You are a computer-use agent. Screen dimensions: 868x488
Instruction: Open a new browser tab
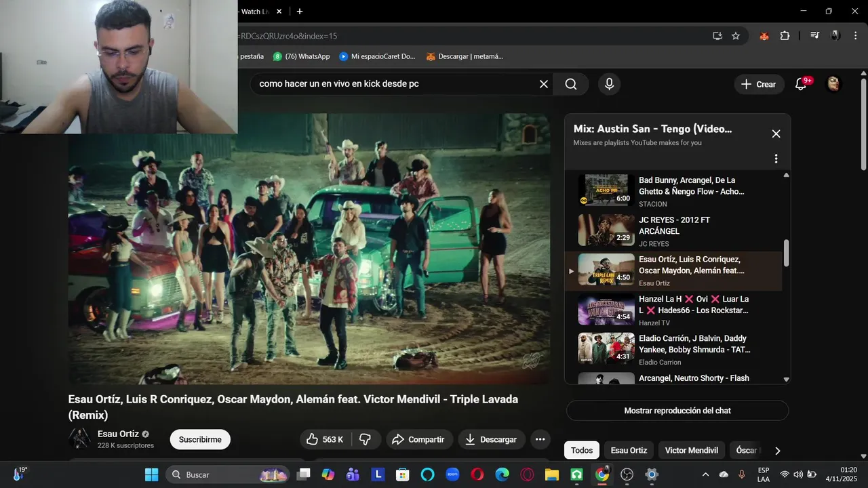click(300, 12)
